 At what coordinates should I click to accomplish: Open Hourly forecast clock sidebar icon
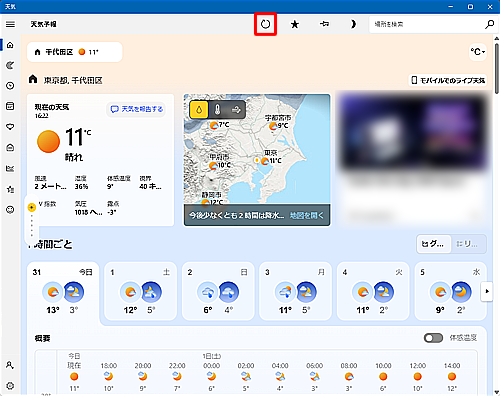click(x=10, y=86)
